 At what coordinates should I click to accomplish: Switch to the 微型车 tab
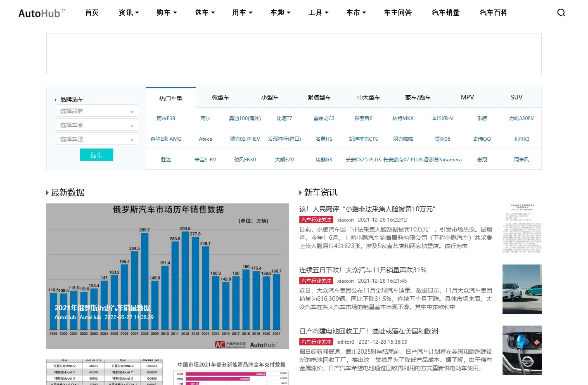[220, 97]
